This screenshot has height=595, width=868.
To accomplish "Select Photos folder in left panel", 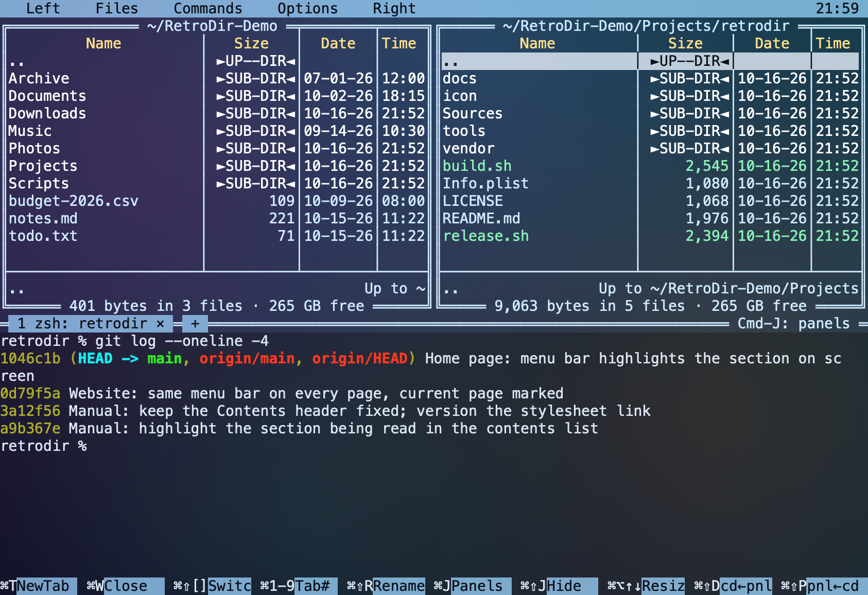I will coord(217,148).
